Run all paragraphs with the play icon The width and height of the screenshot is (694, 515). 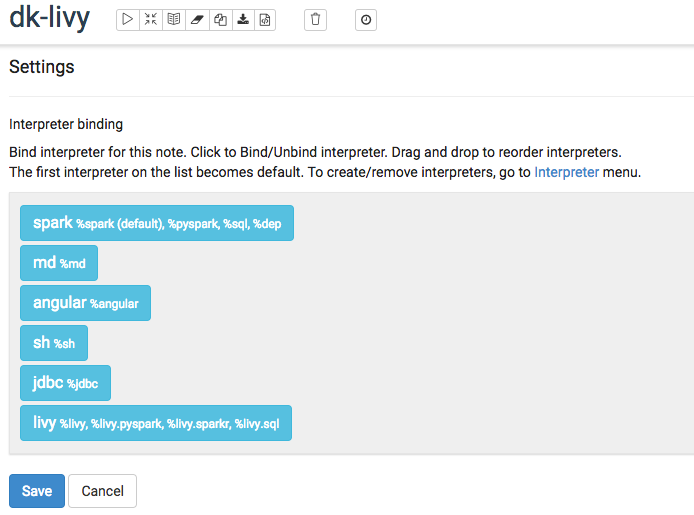(x=128, y=20)
